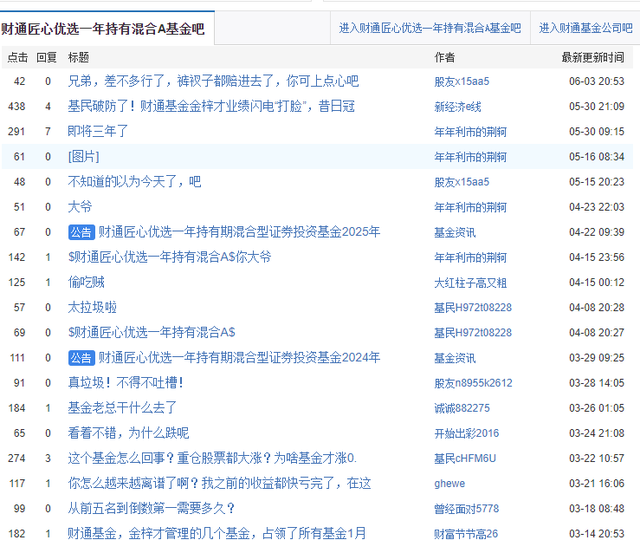Open author 基金资讯 on the 04-22 announcement
The image size is (640, 540).
coord(455,233)
